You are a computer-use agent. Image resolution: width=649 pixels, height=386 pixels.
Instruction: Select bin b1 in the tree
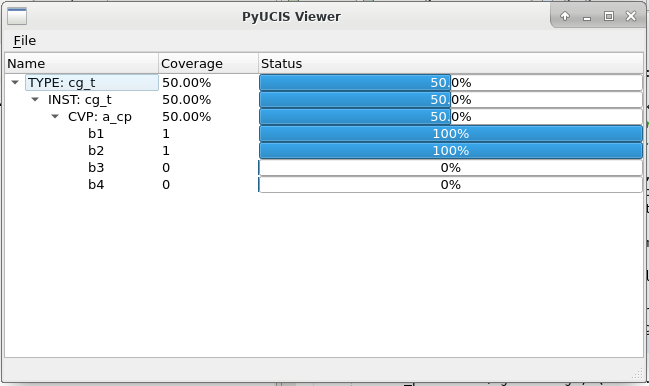pyautogui.click(x=96, y=134)
